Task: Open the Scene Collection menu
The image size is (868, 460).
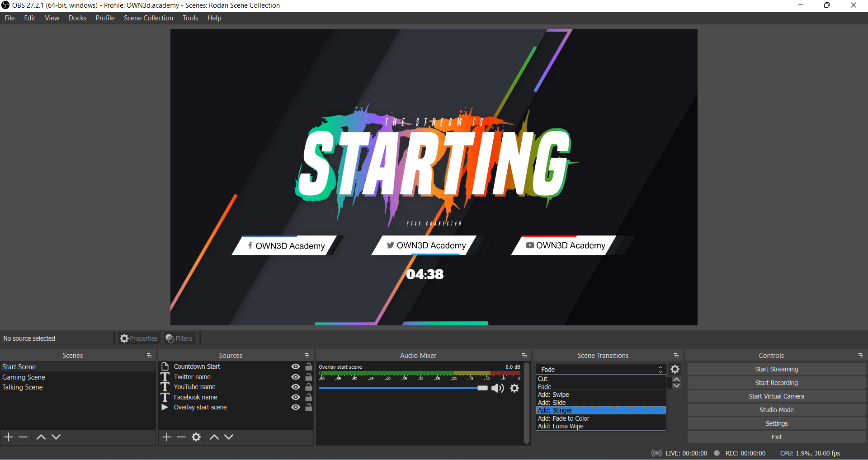Action: (148, 18)
